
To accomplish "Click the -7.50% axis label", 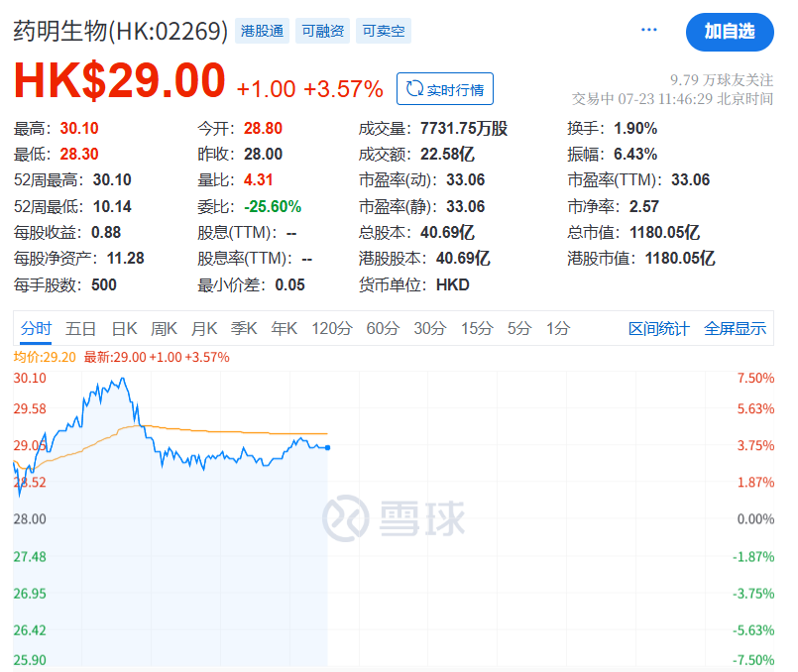I will coord(753,660).
